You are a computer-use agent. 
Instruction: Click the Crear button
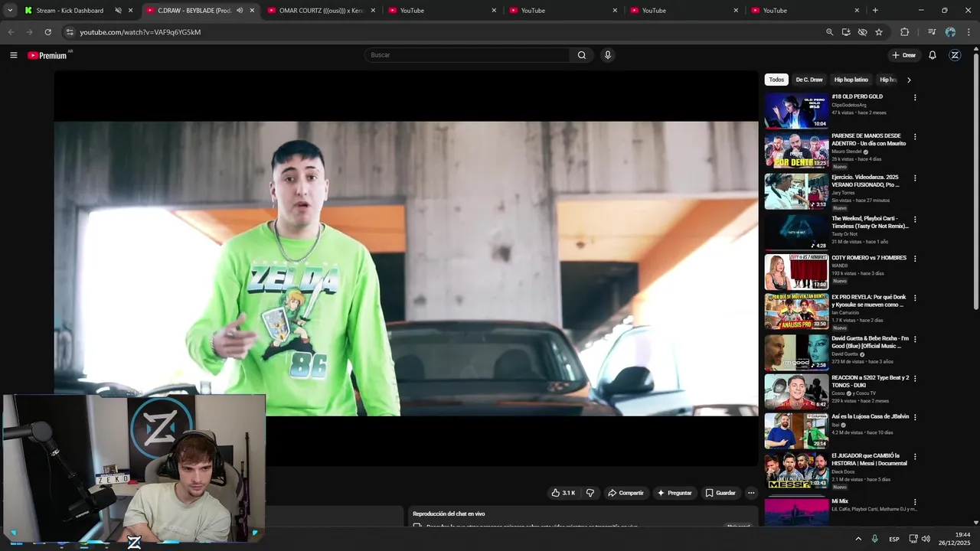tap(903, 55)
